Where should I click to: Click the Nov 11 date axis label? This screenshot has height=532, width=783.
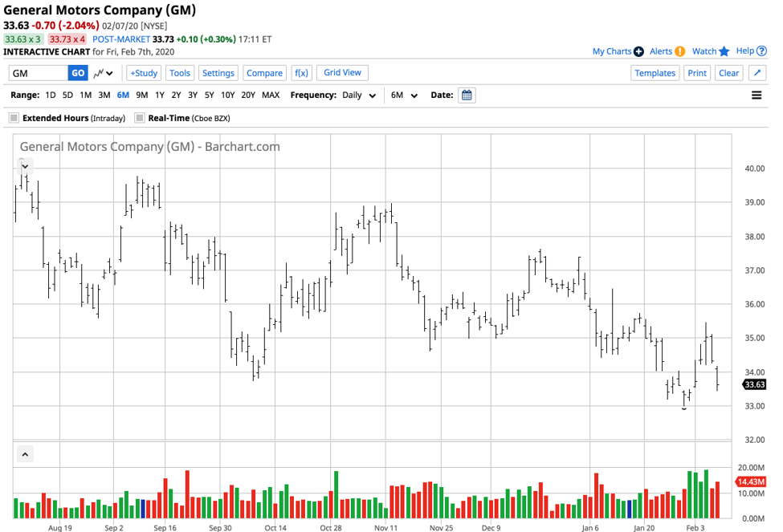pos(385,527)
